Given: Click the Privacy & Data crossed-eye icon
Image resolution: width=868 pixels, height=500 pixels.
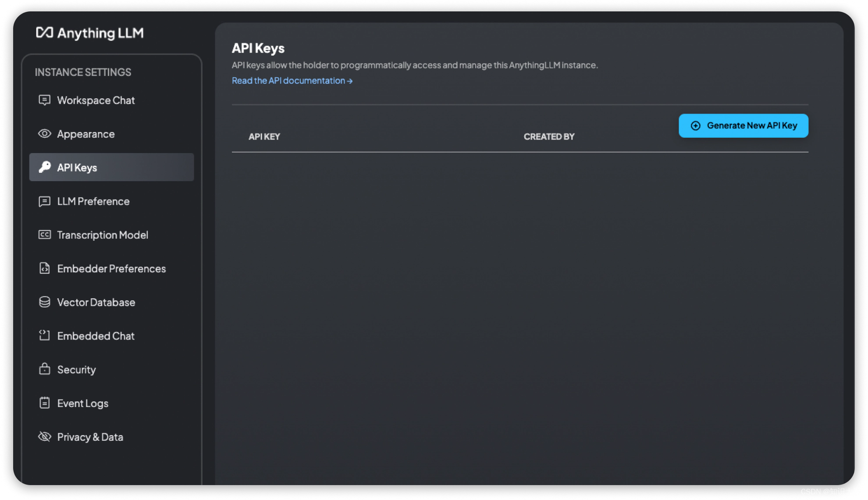Looking at the screenshot, I should 44,436.
